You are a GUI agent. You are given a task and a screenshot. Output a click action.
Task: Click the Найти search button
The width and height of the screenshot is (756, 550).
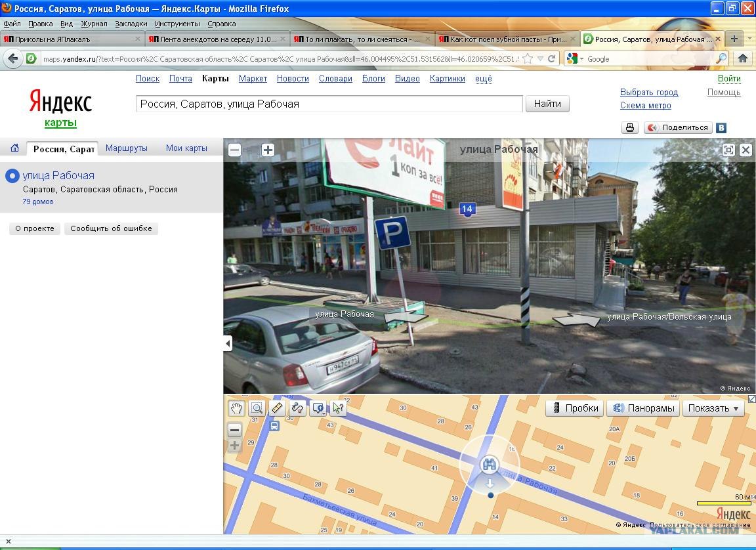point(547,104)
